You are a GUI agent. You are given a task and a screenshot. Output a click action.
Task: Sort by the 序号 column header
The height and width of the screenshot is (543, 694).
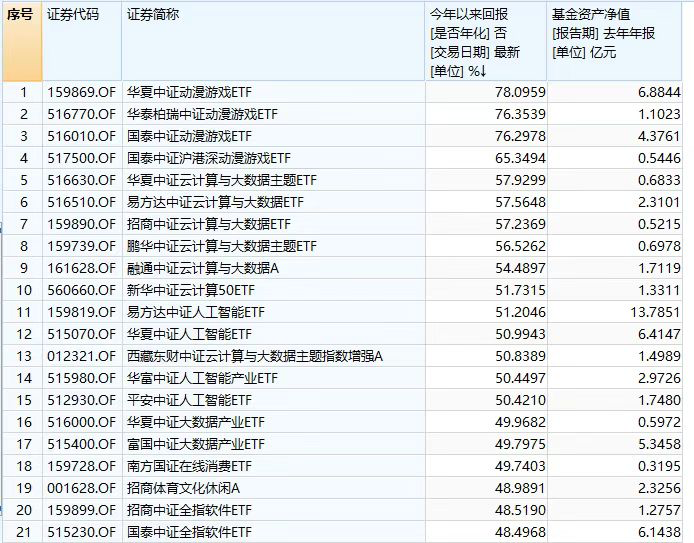point(22,41)
